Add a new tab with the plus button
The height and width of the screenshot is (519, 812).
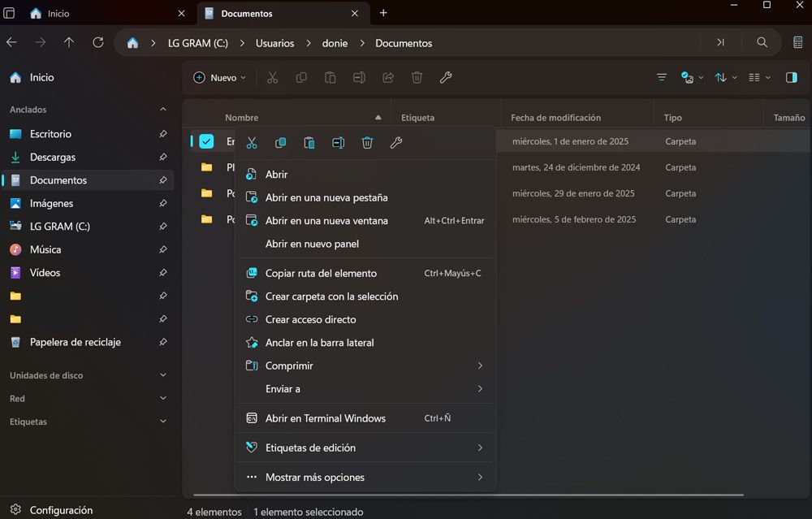[x=383, y=13]
